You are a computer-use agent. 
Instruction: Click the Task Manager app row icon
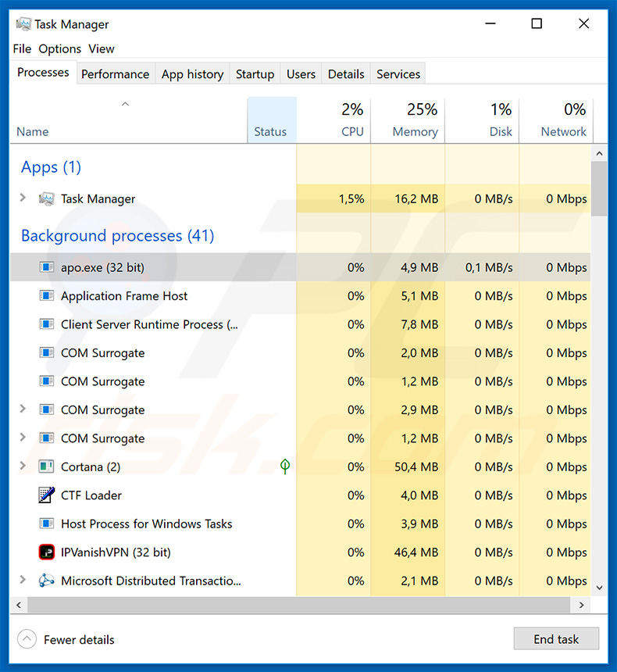point(46,198)
